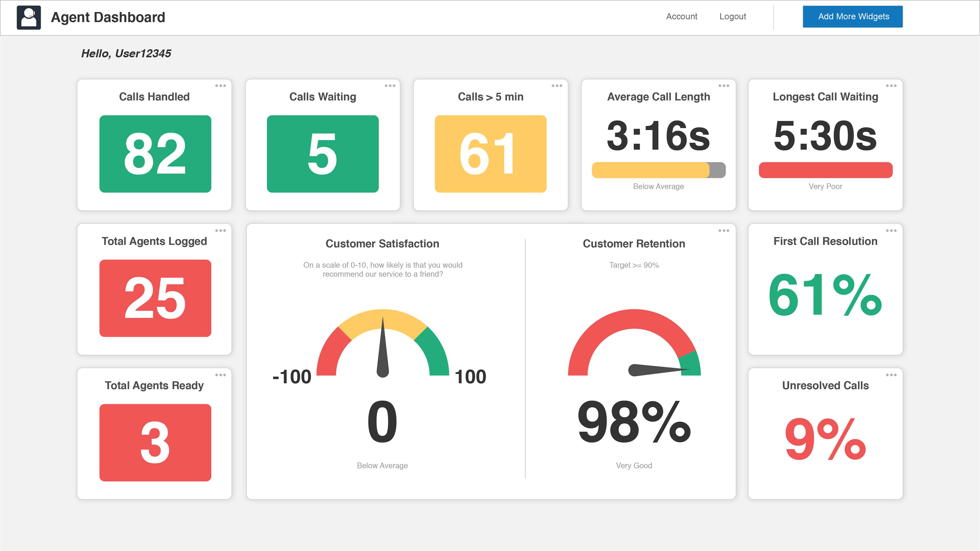Open the Calls Handled widget options menu
Screen dimensions: 980x551
(x=220, y=85)
